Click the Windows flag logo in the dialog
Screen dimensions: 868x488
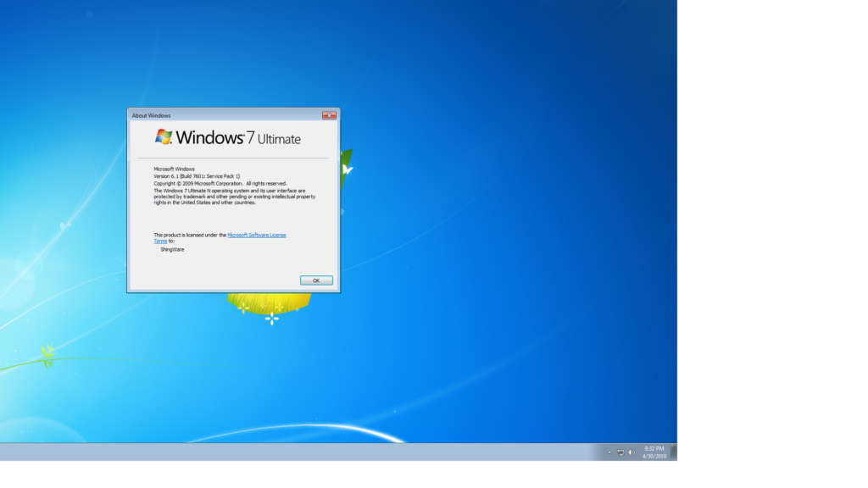tap(164, 136)
